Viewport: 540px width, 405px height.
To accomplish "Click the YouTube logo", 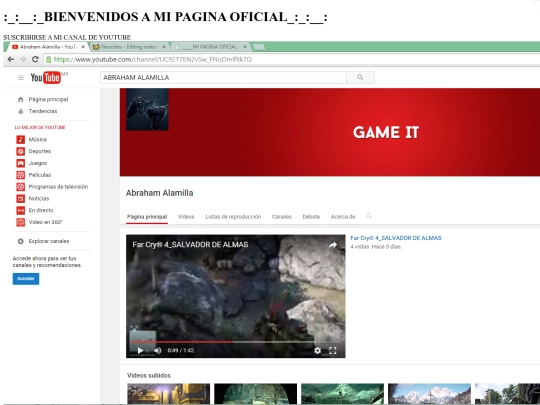I will 45,78.
